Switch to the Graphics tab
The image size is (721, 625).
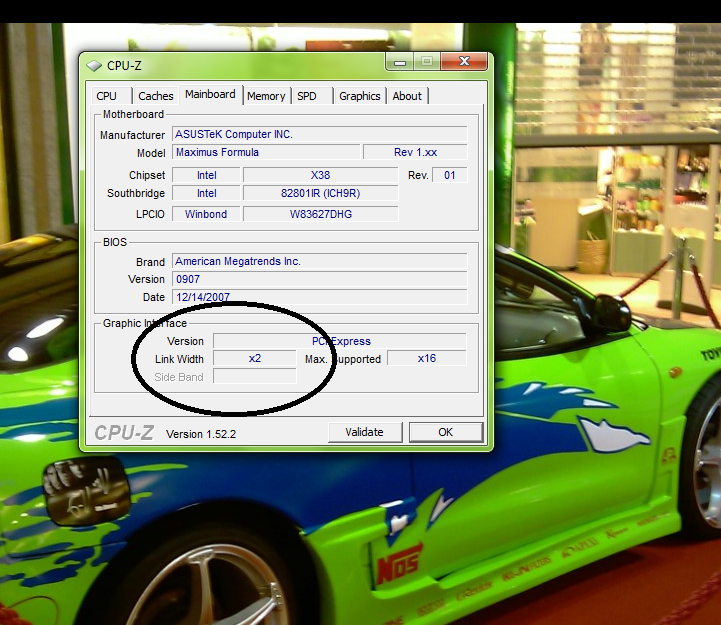click(360, 96)
